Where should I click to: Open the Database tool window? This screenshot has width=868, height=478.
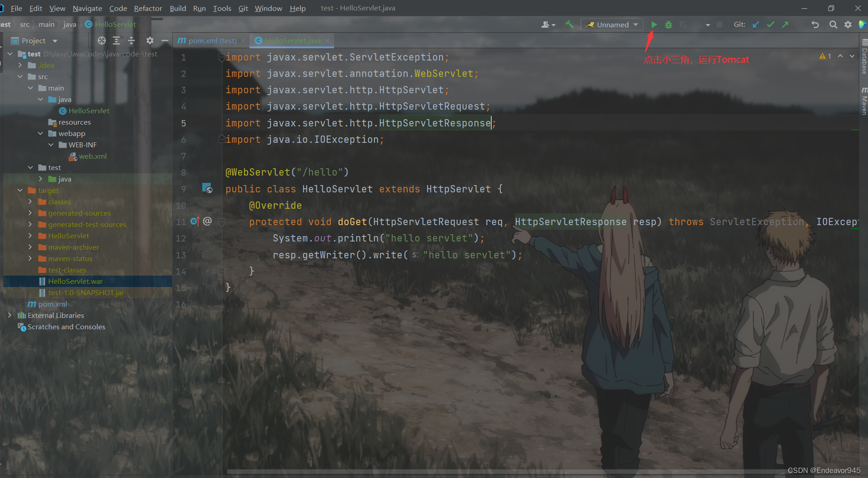click(864, 57)
